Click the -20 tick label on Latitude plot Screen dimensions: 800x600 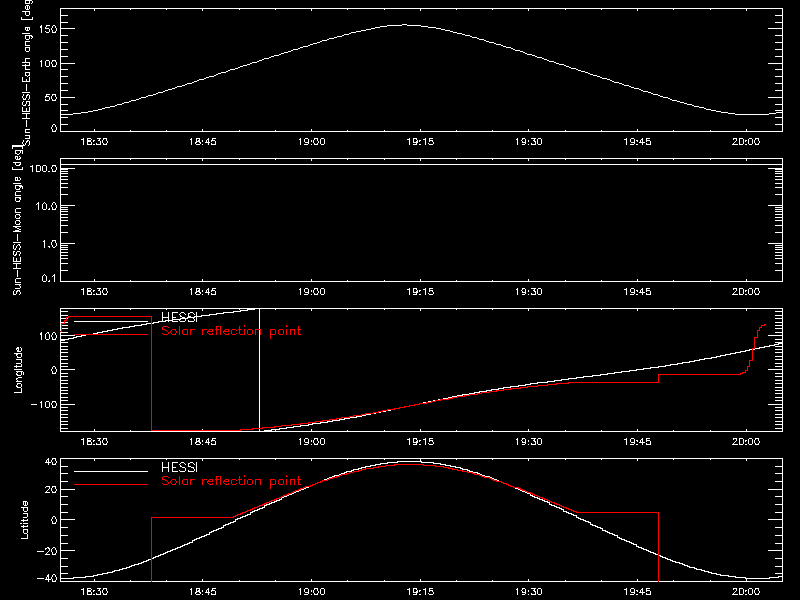pos(47,551)
